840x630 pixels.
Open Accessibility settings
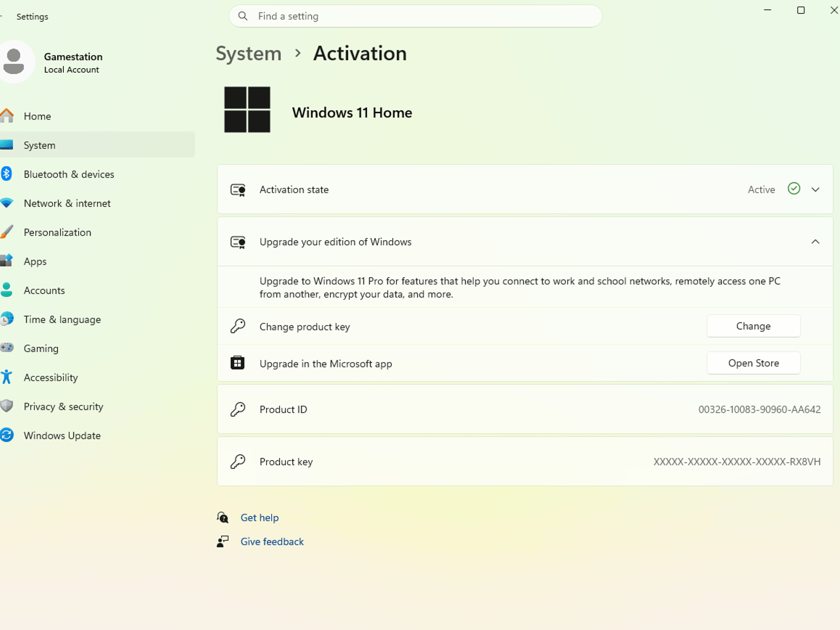pos(97,377)
